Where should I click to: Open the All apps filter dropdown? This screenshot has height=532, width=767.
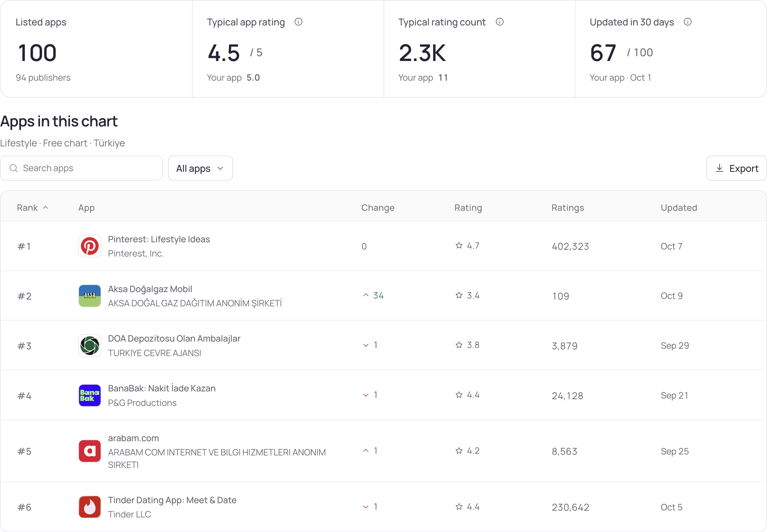(x=201, y=168)
